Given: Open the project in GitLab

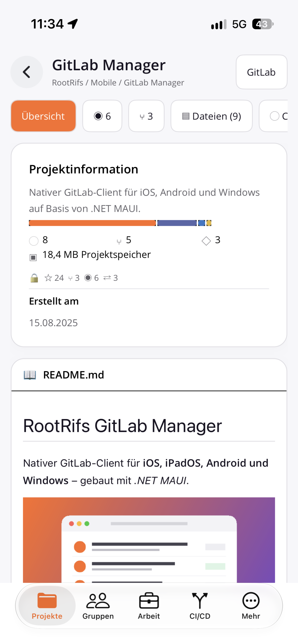Looking at the screenshot, I should point(261,72).
